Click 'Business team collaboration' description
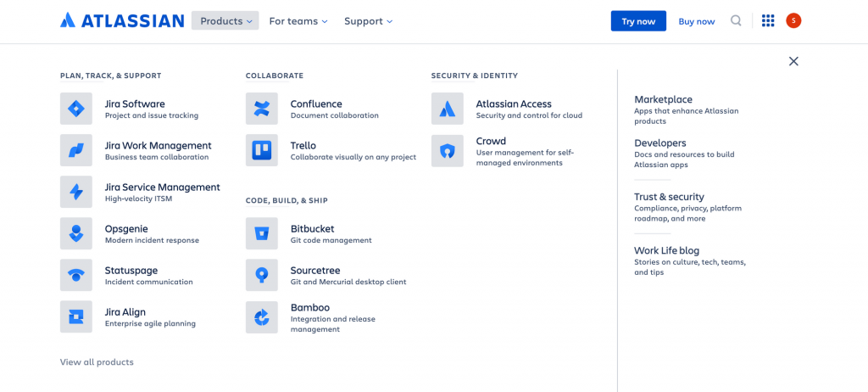This screenshot has width=868, height=392. click(157, 158)
